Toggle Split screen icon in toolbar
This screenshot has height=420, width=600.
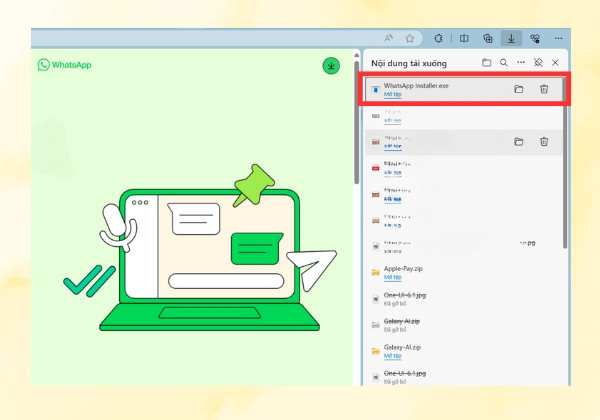pyautogui.click(x=464, y=38)
